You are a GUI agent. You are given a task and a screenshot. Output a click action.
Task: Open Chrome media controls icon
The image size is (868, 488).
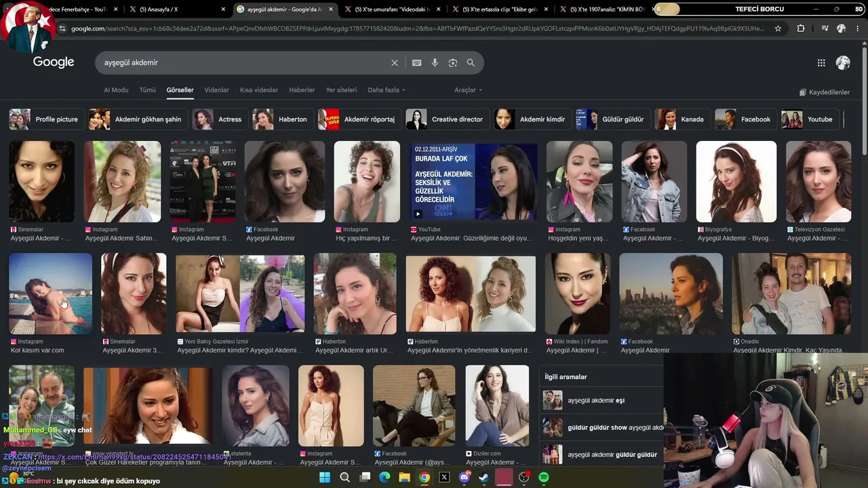(x=825, y=28)
